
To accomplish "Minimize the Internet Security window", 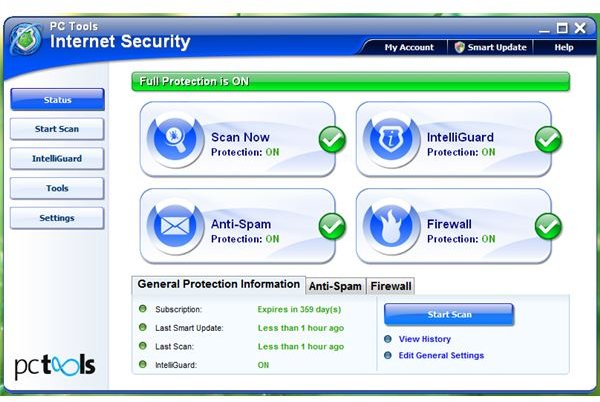I will (544, 29).
